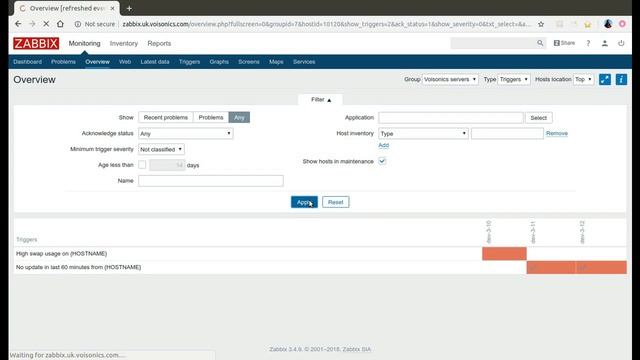
Task: Toggle Show hosts in maintenance
Action: (x=382, y=161)
